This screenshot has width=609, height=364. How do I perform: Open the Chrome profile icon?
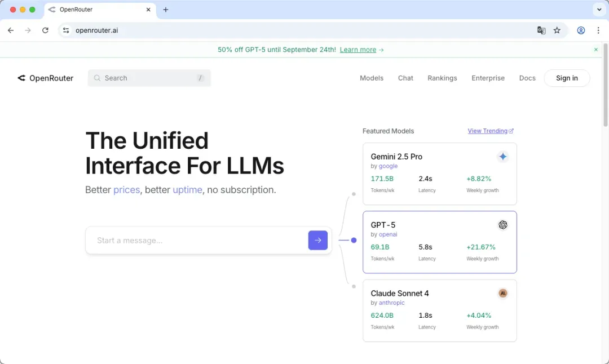point(581,30)
